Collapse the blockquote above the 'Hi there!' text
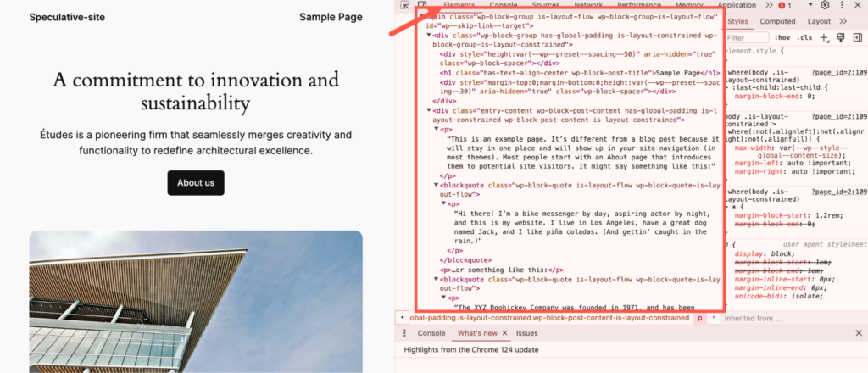Screen dimensions: 868x373 (x=437, y=185)
